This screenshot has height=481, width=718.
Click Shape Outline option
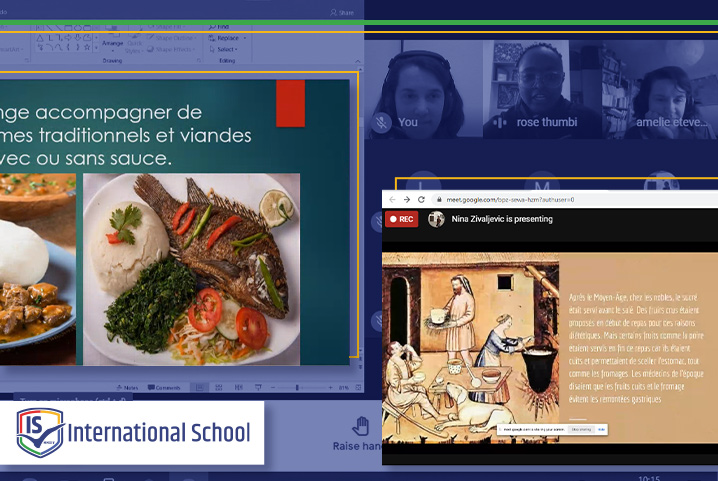pos(170,38)
